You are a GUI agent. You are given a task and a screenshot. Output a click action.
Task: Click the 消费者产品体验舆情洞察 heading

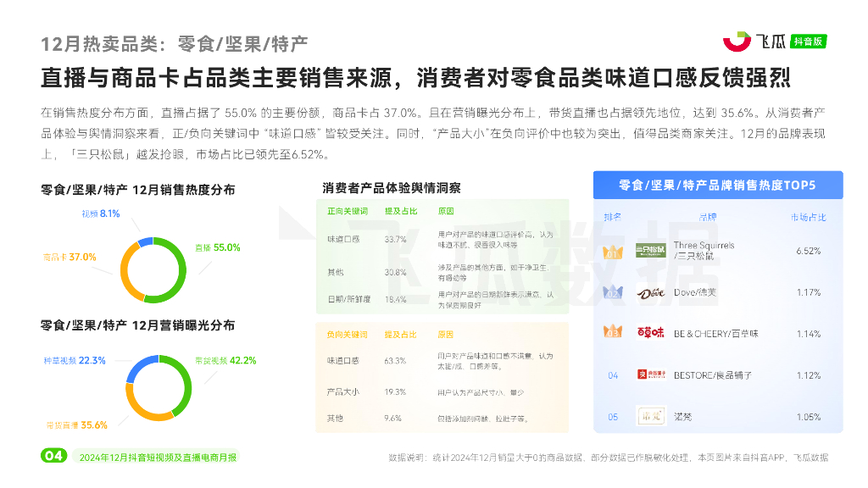pos(392,188)
